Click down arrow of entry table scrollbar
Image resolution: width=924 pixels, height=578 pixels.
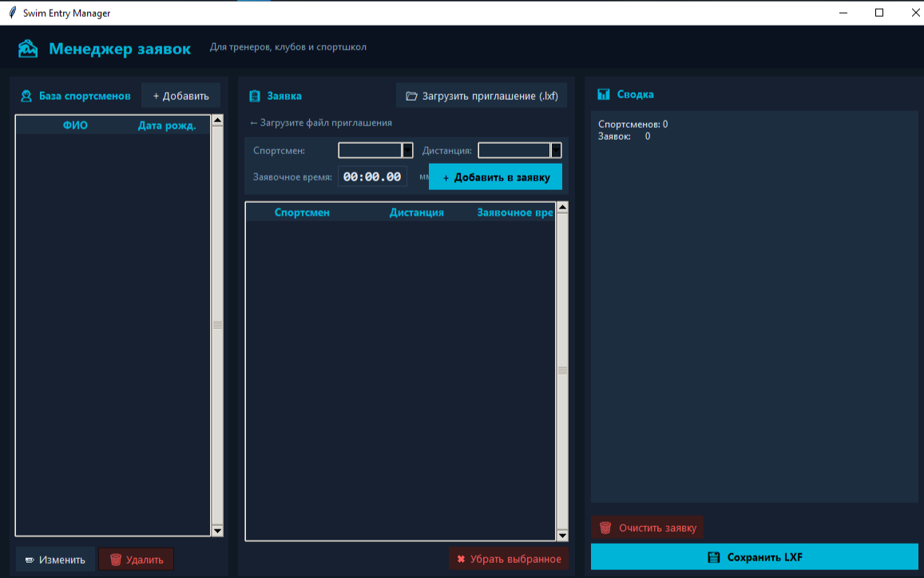point(562,536)
